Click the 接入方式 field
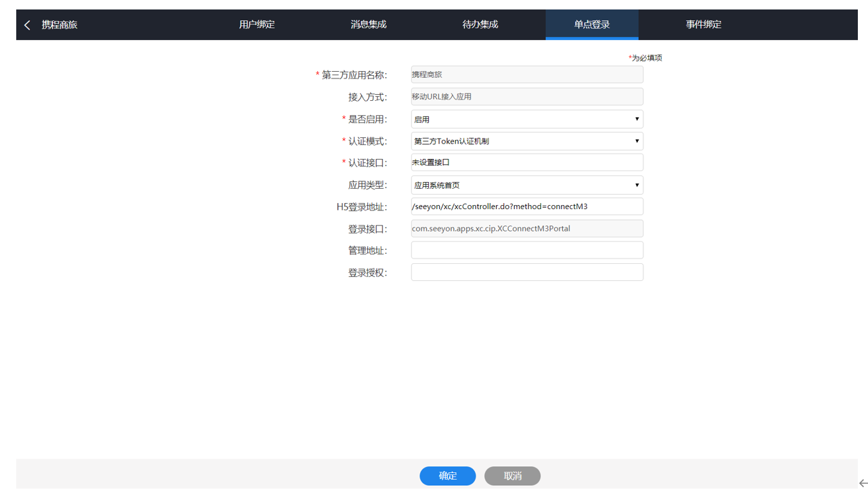Image resolution: width=868 pixels, height=496 pixels. click(x=526, y=97)
